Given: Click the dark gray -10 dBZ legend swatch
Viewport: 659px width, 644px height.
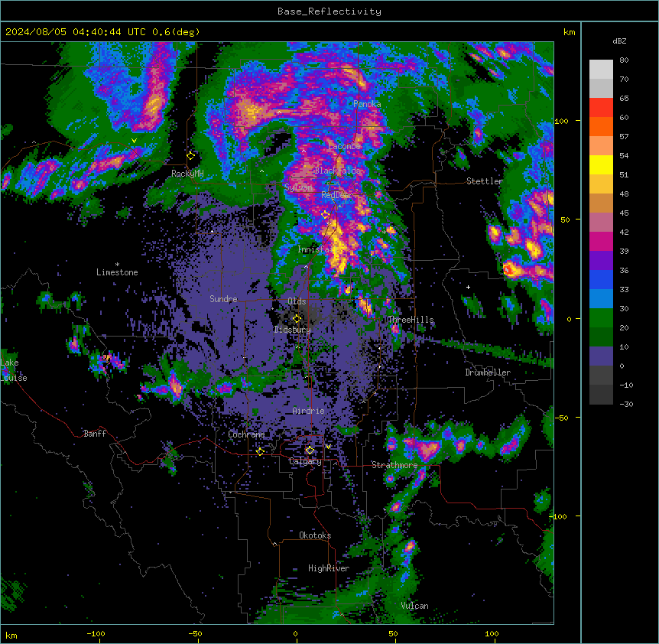Looking at the screenshot, I should tap(601, 395).
